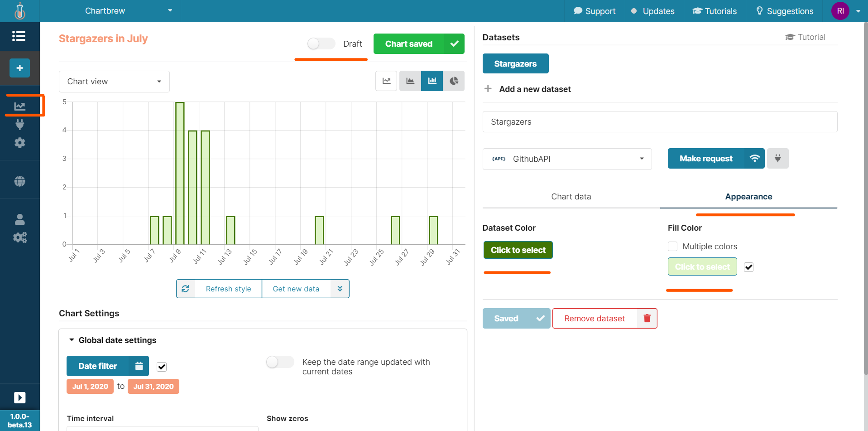Open the hamburger list menu icon
The image size is (868, 431).
(19, 36)
